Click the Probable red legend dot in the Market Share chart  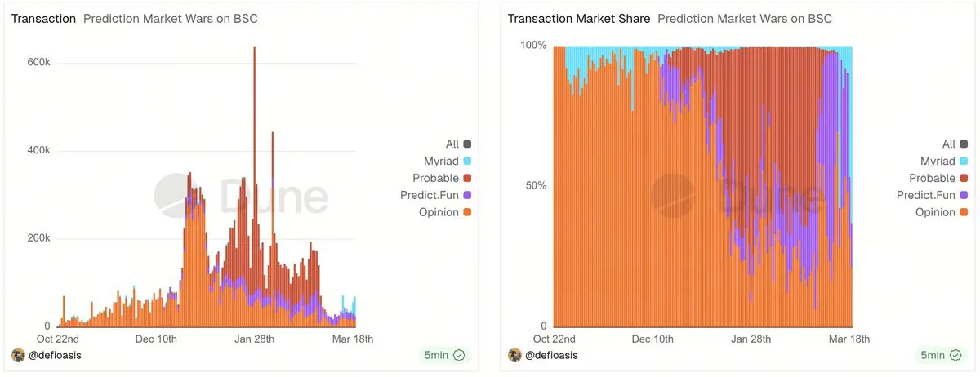coord(964,178)
